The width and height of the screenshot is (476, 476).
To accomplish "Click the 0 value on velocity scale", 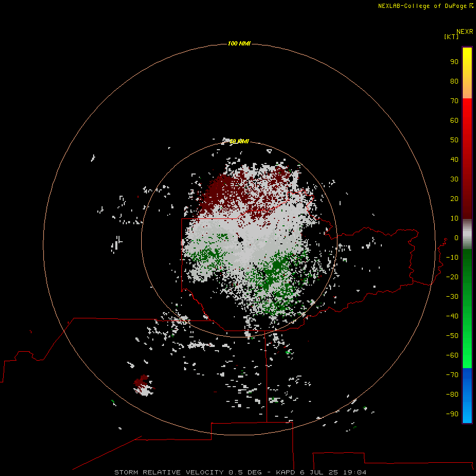I will 456,237.
